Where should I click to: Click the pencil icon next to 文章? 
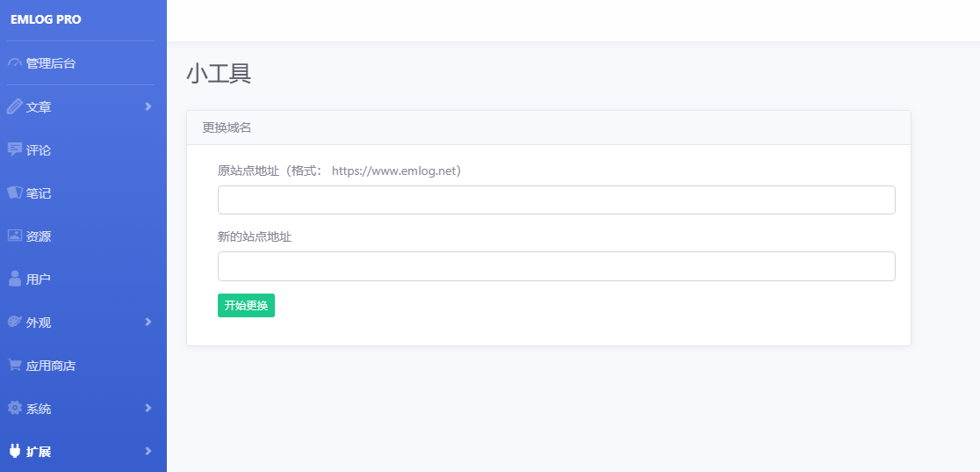(14, 106)
